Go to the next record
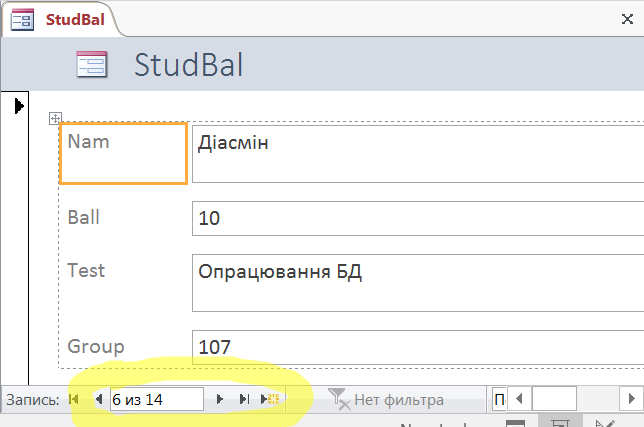 220,400
